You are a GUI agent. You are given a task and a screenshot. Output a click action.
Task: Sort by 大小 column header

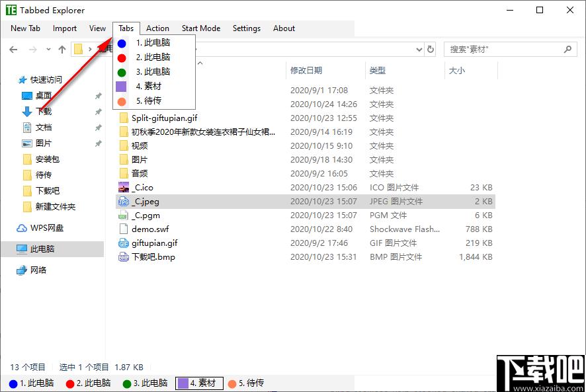pyautogui.click(x=456, y=70)
